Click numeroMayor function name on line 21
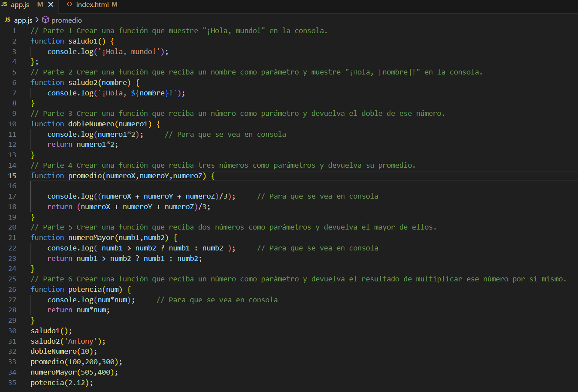Screen dimensions: 578x392 (91, 237)
